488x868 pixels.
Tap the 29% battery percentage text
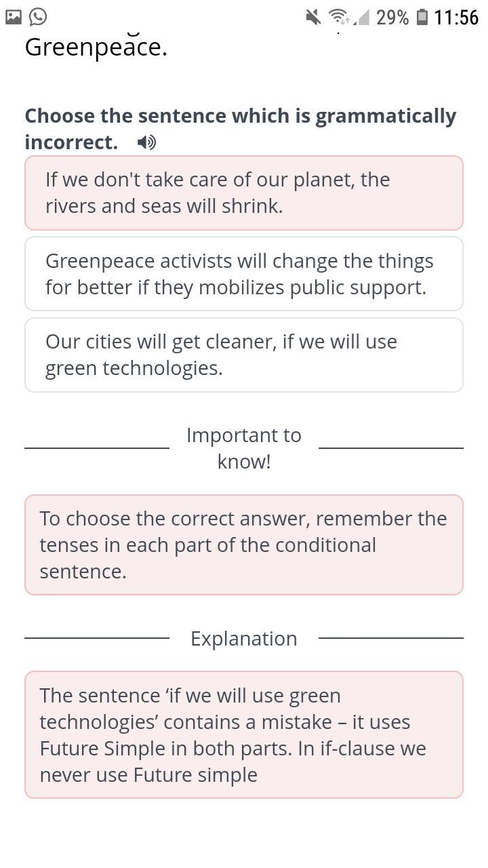392,17
